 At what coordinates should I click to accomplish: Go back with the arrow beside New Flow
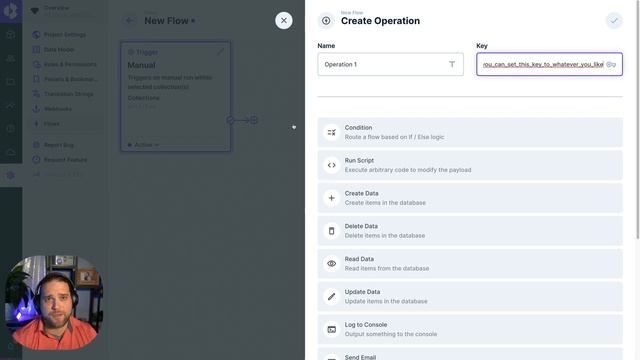[x=129, y=20]
